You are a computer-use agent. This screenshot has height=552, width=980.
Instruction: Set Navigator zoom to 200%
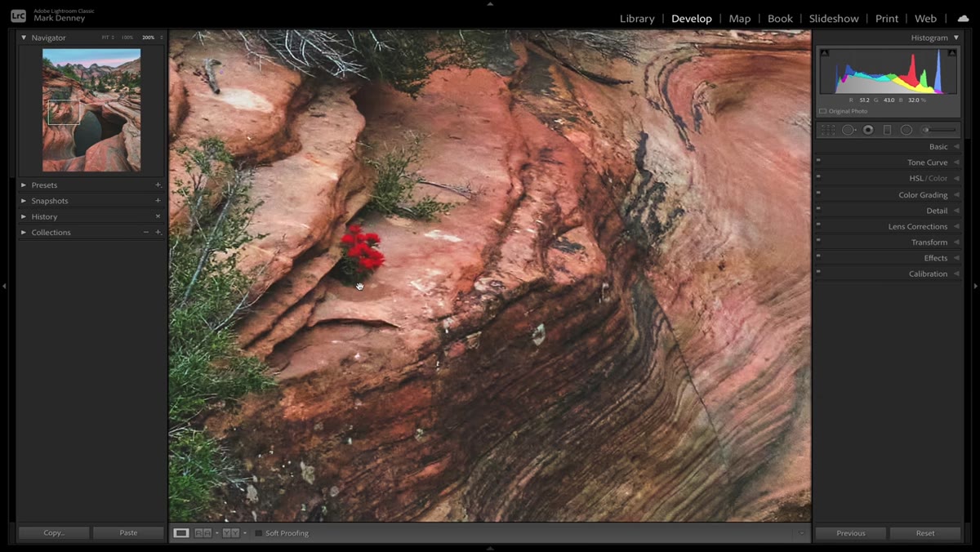[148, 38]
